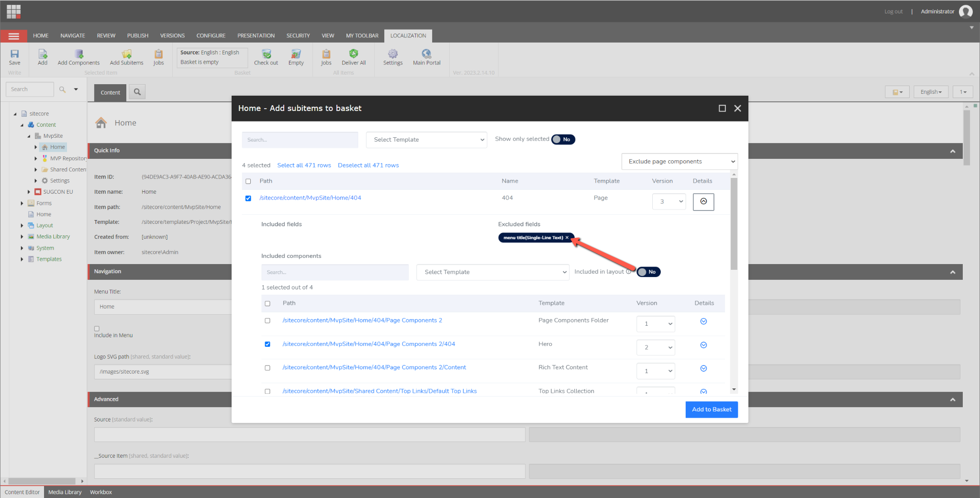Check the Page Components 2 folder row
This screenshot has height=498, width=980.
267,321
